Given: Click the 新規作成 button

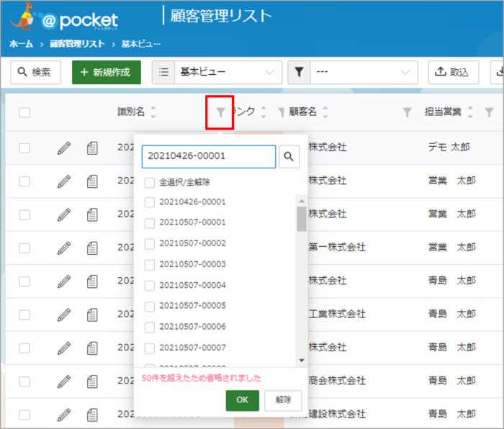Looking at the screenshot, I should pyautogui.click(x=107, y=72).
